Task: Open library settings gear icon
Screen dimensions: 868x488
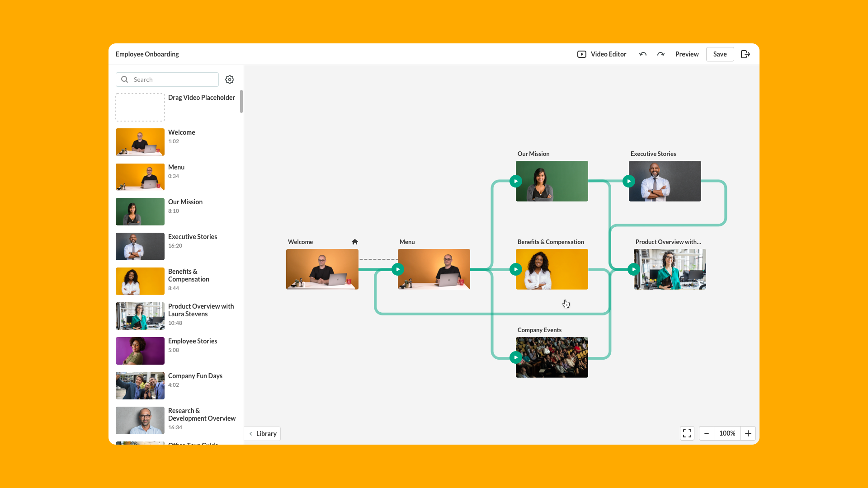Action: click(230, 80)
